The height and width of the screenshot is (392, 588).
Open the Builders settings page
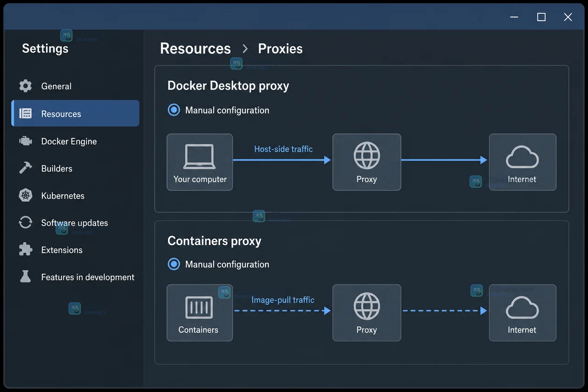click(75, 168)
